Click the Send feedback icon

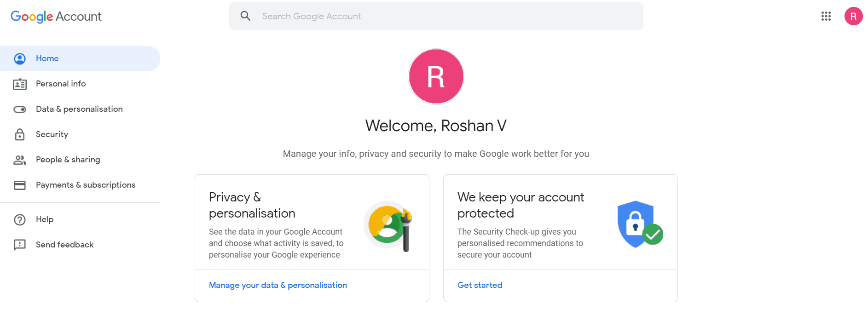[20, 245]
